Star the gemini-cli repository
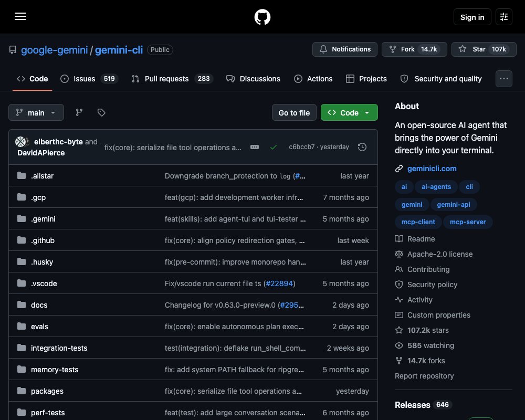Image resolution: width=525 pixels, height=420 pixels. pos(484,49)
